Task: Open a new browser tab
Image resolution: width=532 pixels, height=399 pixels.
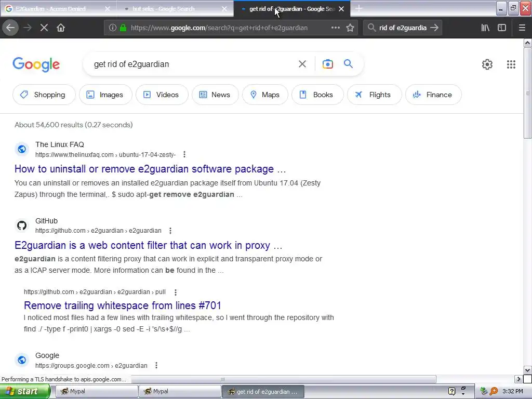Action: coord(358,8)
